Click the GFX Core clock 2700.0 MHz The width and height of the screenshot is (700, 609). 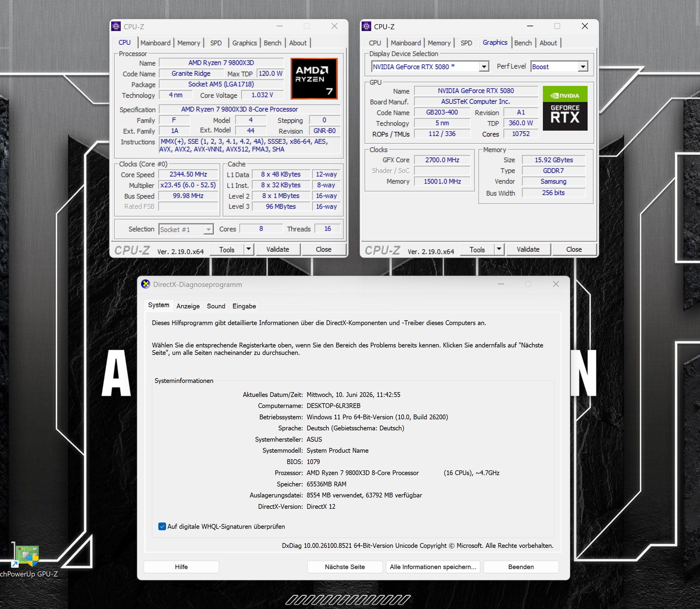[x=442, y=160]
